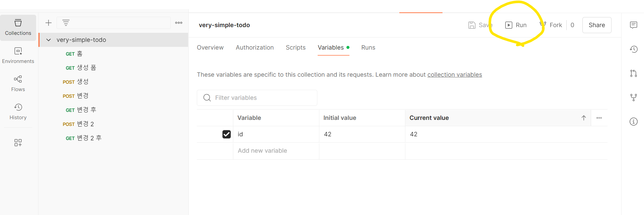Open the collection variables link
The height and width of the screenshot is (215, 644).
tap(455, 75)
